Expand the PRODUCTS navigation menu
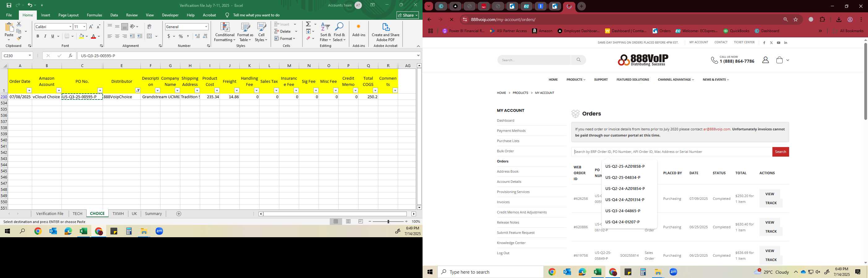The image size is (868, 278). pos(576,80)
